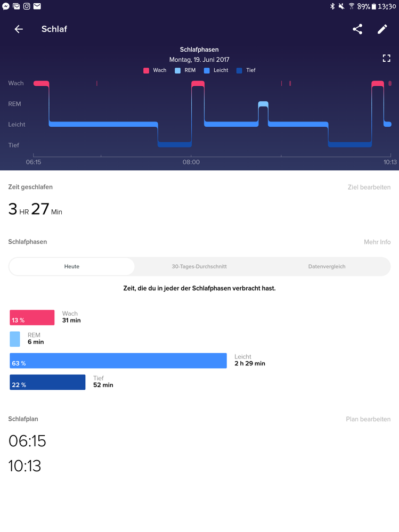Viewport: 399px width, 532px height.
Task: Tap the 10:13 wake time in Schlafplan
Action: point(25,466)
